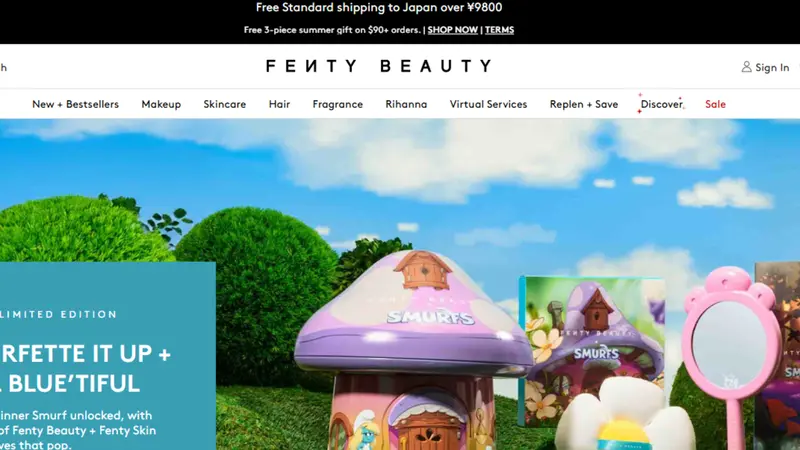800x450 pixels.
Task: Expand the Fragrance category
Action: 338,104
